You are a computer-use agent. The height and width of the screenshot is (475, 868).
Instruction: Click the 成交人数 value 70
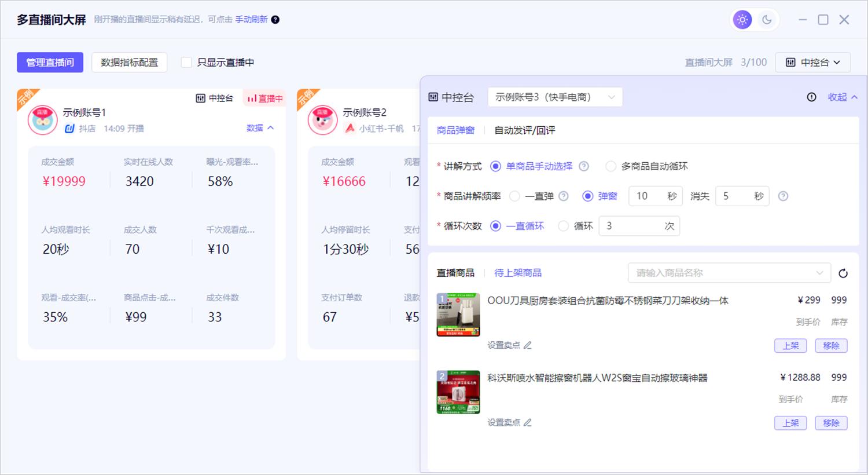point(133,249)
